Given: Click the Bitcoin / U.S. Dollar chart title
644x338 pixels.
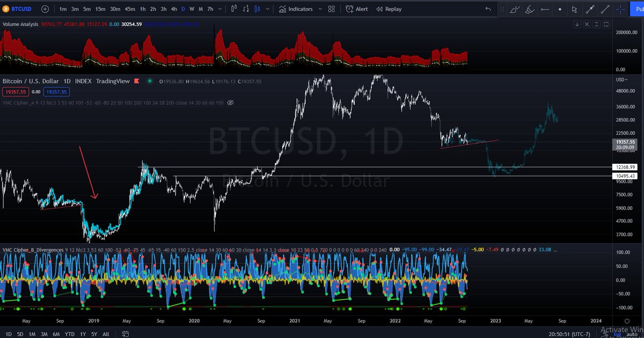Looking at the screenshot, I should [x=67, y=81].
